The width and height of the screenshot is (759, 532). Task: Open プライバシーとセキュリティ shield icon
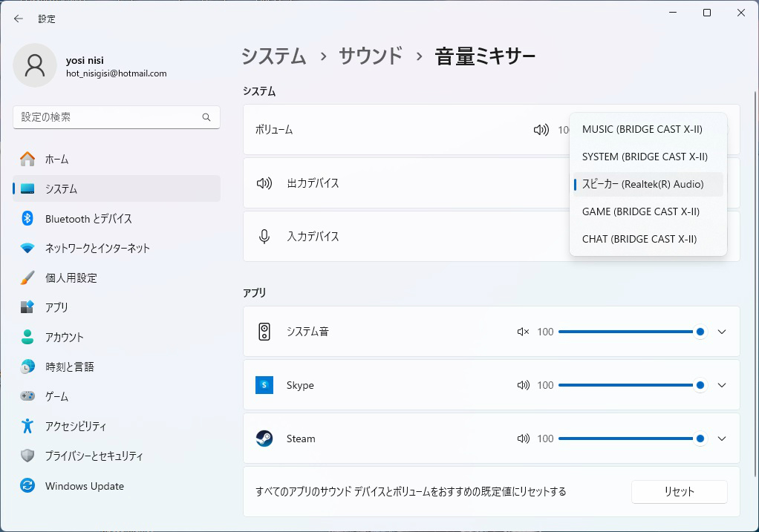27,456
